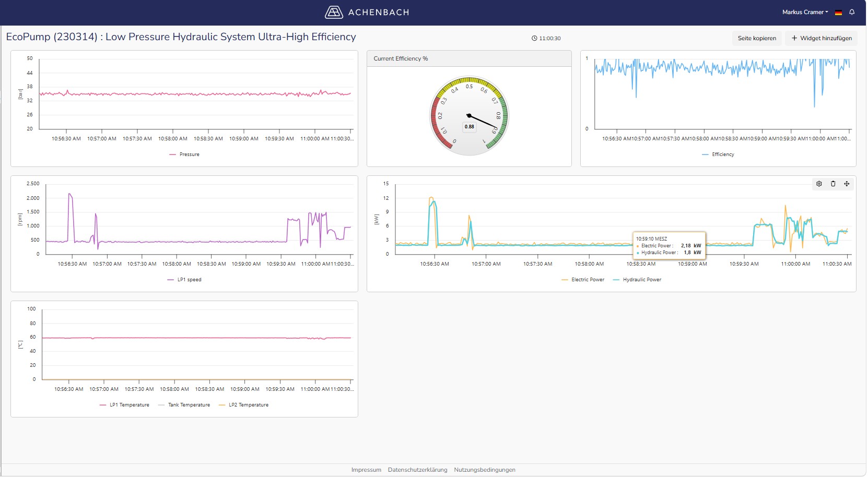This screenshot has width=868, height=478.
Task: Click the Achenbach logo in header
Action: coord(367,12)
